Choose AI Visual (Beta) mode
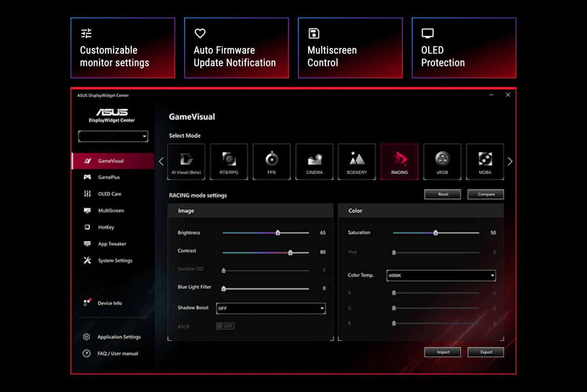This screenshot has height=392, width=587. [186, 161]
